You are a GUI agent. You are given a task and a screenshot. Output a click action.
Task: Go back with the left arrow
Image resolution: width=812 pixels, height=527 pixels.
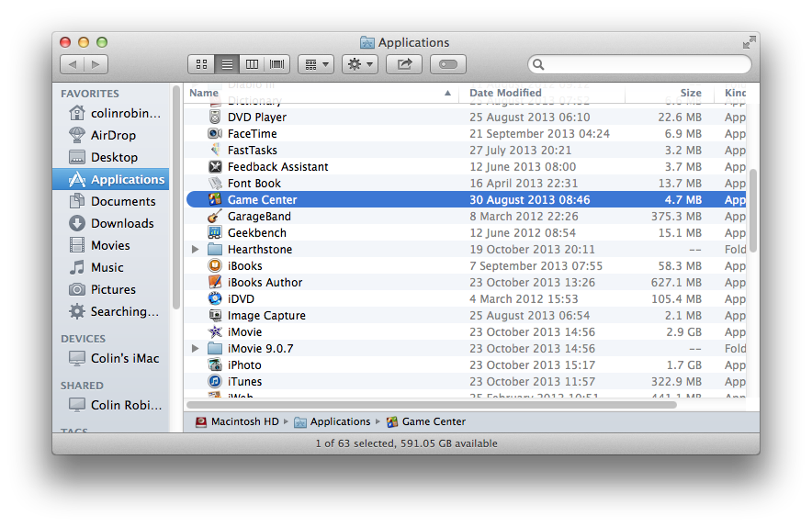pyautogui.click(x=73, y=64)
